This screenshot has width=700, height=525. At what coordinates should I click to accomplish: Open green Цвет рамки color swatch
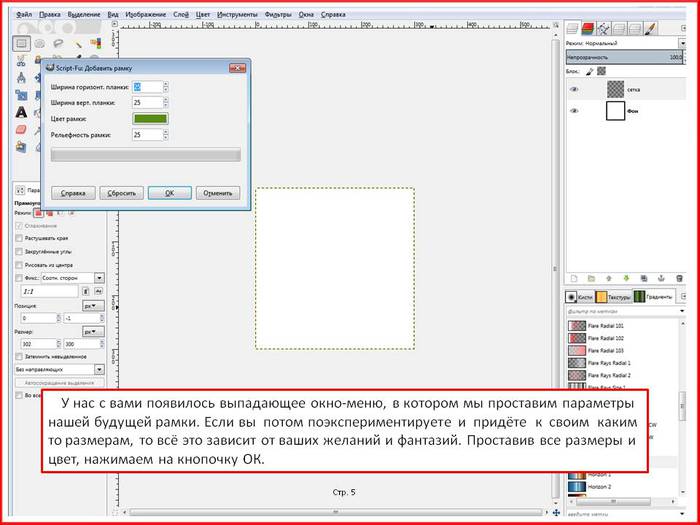coord(151,118)
